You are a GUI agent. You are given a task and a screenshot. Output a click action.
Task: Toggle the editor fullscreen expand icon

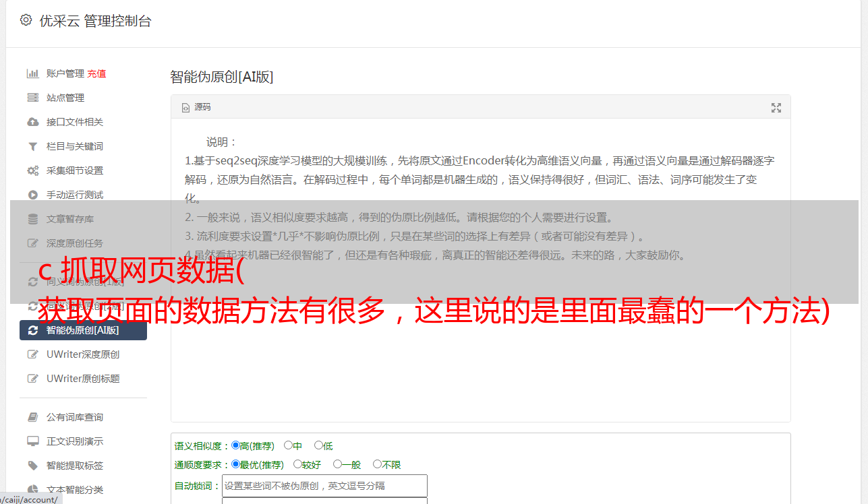pos(776,108)
